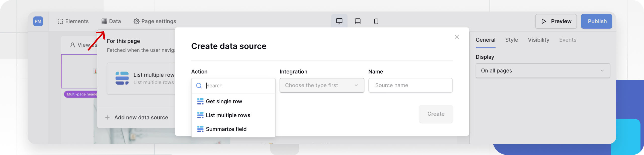644x155 pixels.
Task: Click the plus icon beside Add new data source
Action: [x=107, y=117]
